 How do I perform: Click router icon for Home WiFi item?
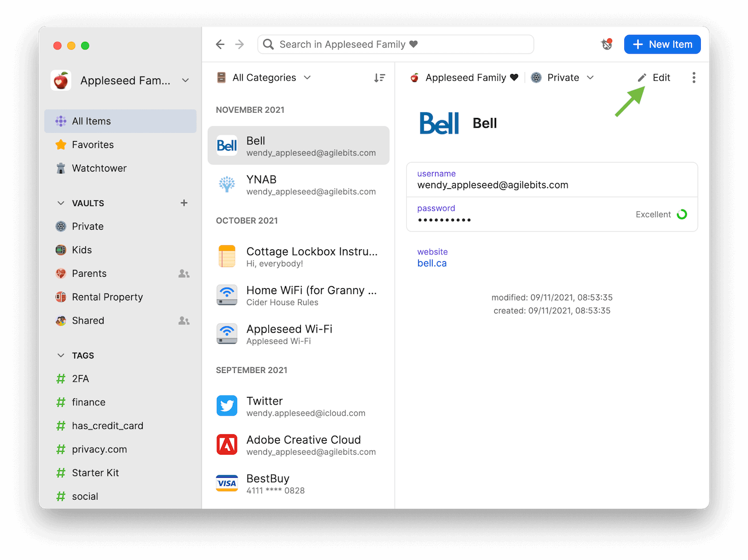tap(227, 295)
